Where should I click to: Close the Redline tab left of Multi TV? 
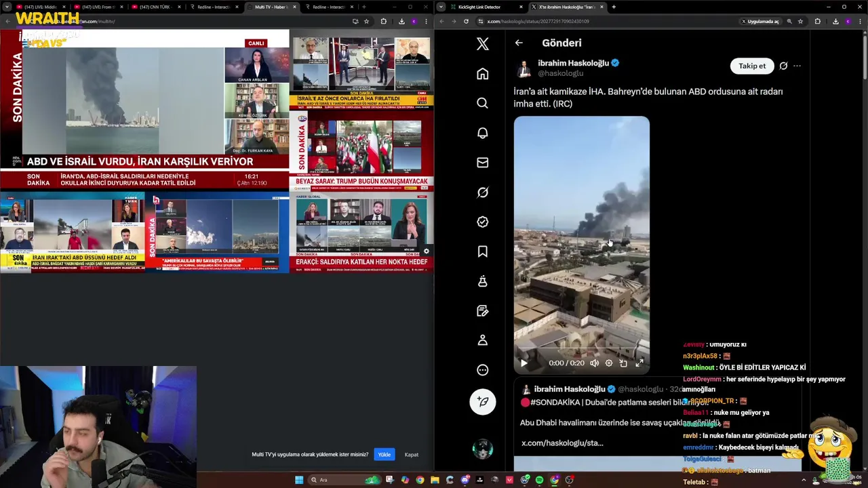237,7
